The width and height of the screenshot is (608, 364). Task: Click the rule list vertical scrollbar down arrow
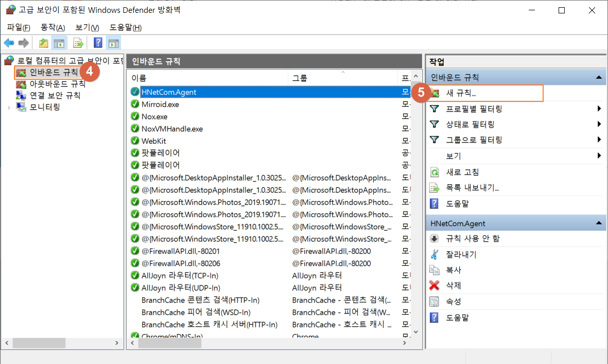click(x=416, y=332)
